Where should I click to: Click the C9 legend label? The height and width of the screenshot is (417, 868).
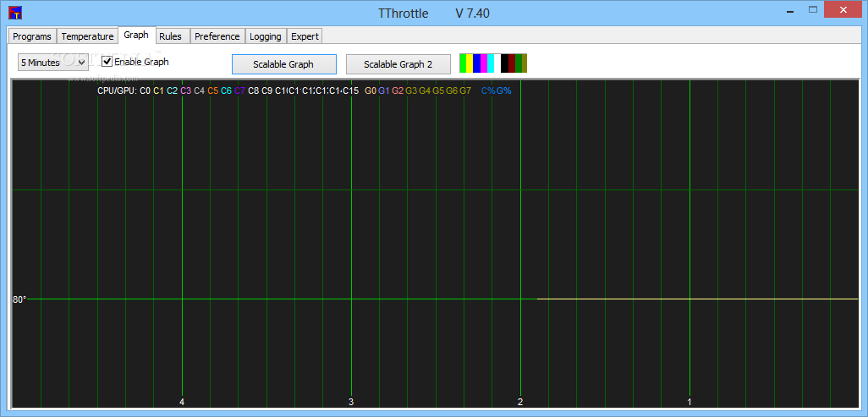coord(266,91)
